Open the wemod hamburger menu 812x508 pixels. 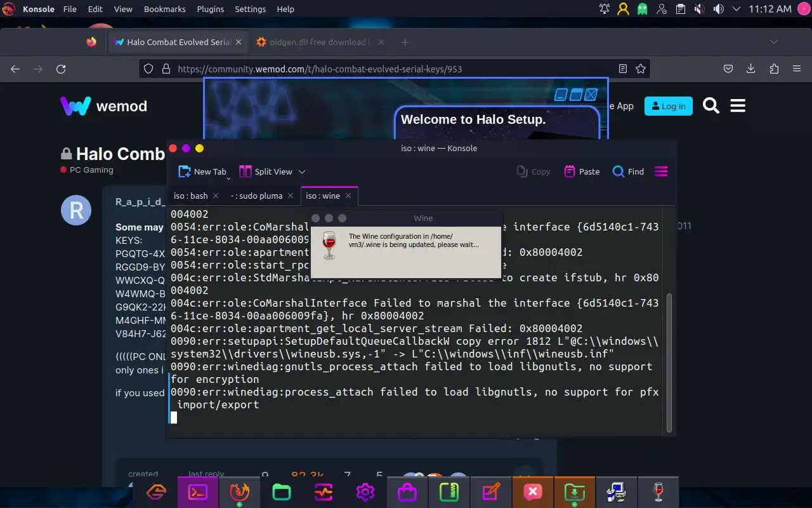(738, 106)
